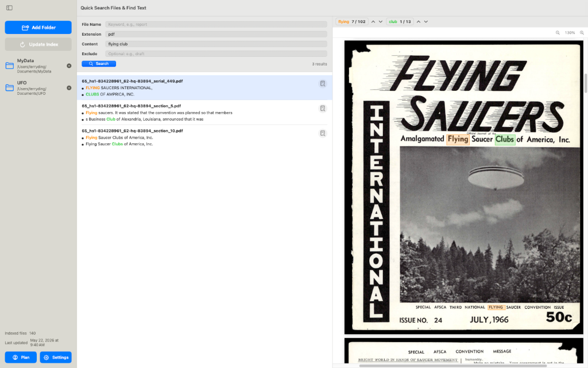The width and height of the screenshot is (588, 368).
Task: Click the highlighted 'Clubs' word in the preview
Action: coord(505,139)
